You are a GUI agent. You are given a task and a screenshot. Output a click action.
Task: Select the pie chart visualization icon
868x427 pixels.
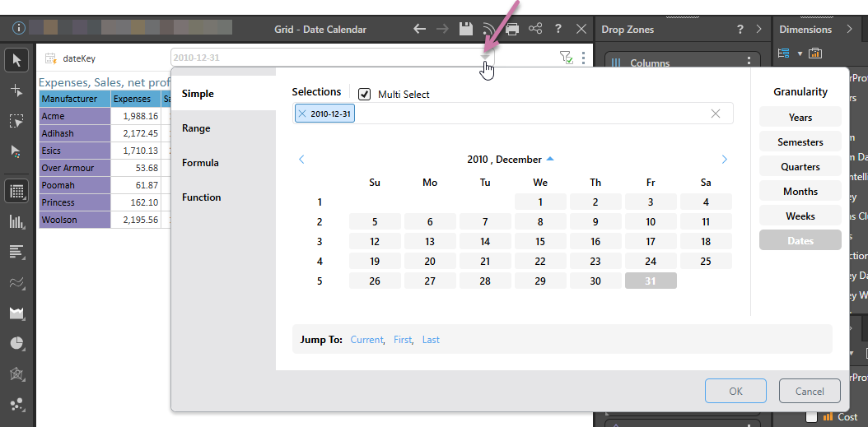coord(16,343)
